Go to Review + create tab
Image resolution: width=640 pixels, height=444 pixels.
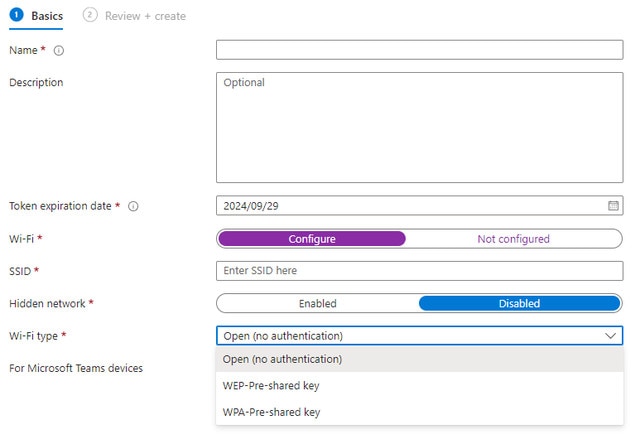(x=145, y=16)
